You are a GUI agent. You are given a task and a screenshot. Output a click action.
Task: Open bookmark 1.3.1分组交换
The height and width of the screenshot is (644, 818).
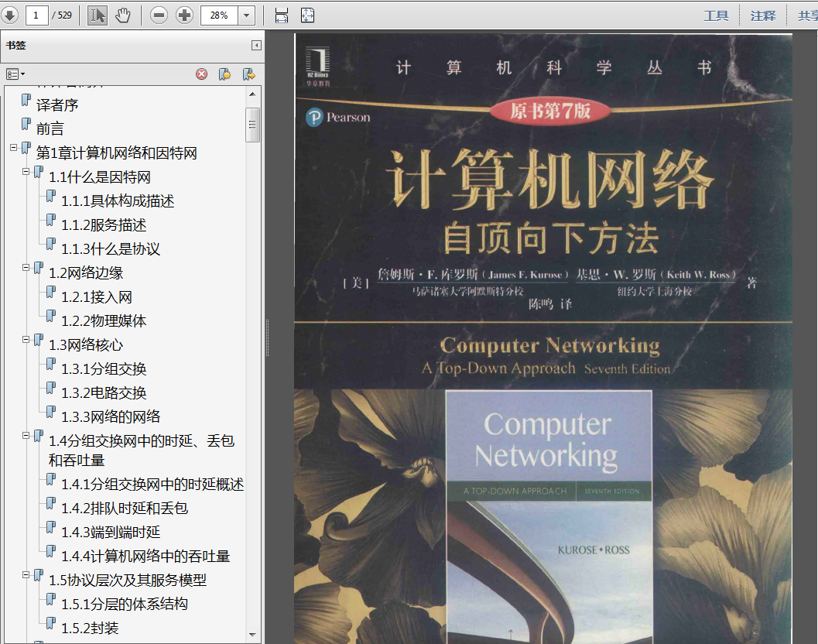point(104,369)
